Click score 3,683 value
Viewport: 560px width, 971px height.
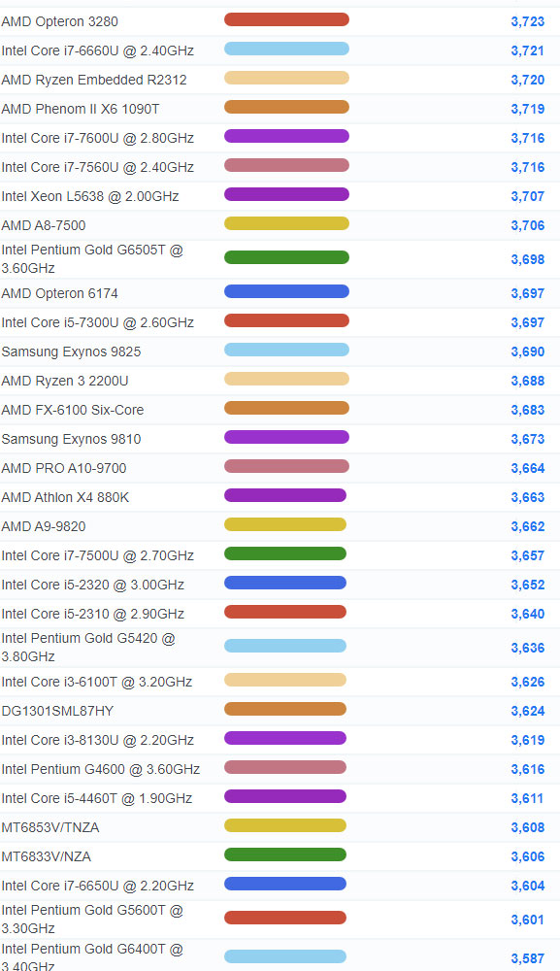(528, 410)
